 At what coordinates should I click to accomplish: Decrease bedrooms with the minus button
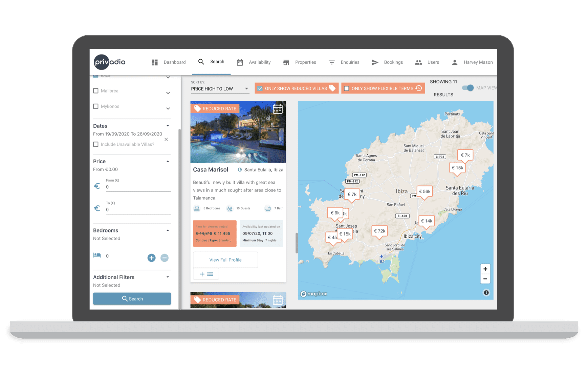coord(165,258)
